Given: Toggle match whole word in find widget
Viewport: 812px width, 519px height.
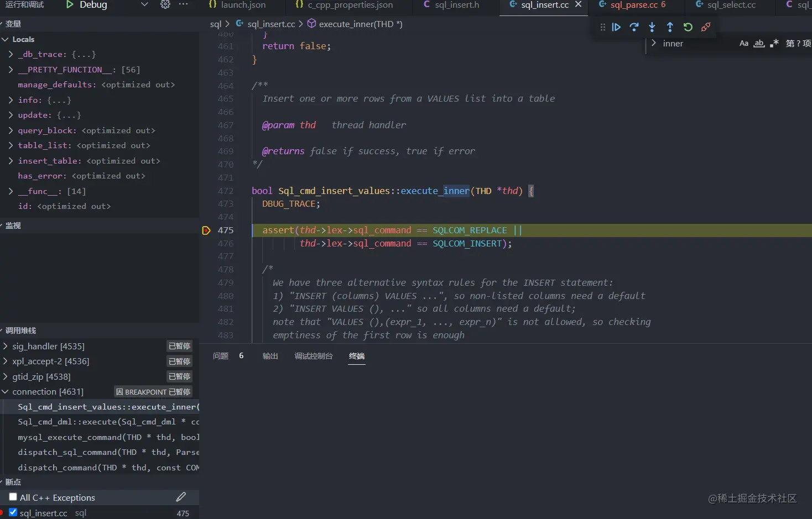Looking at the screenshot, I should pyautogui.click(x=759, y=44).
